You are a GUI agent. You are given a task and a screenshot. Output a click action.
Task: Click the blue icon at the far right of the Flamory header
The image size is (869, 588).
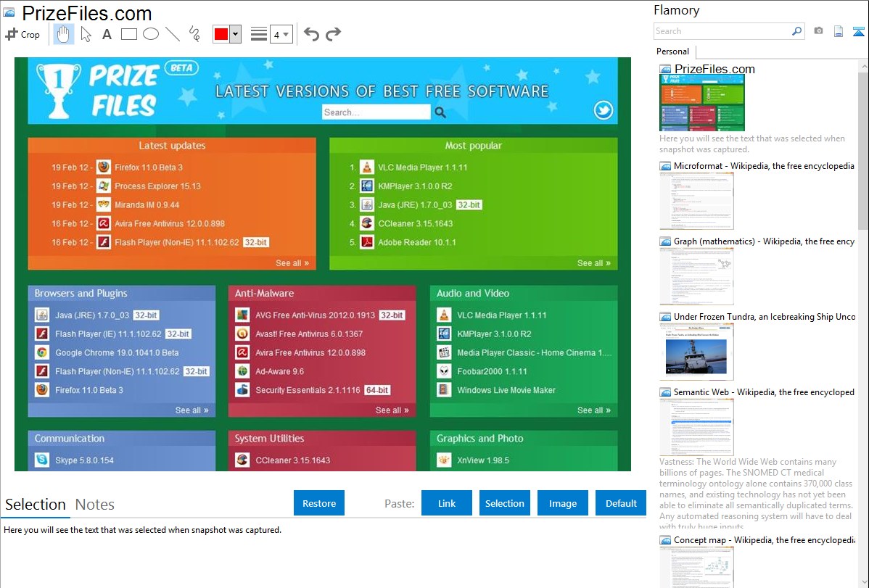pyautogui.click(x=858, y=31)
